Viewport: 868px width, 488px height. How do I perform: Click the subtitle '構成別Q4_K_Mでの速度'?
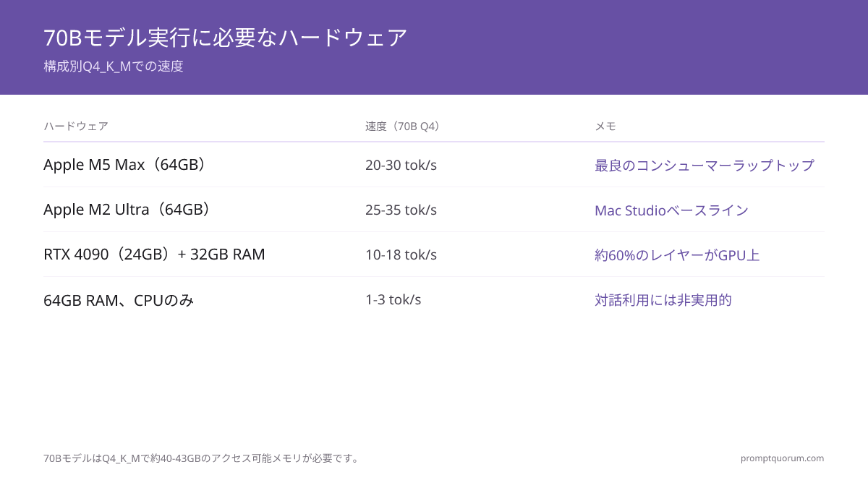point(114,67)
